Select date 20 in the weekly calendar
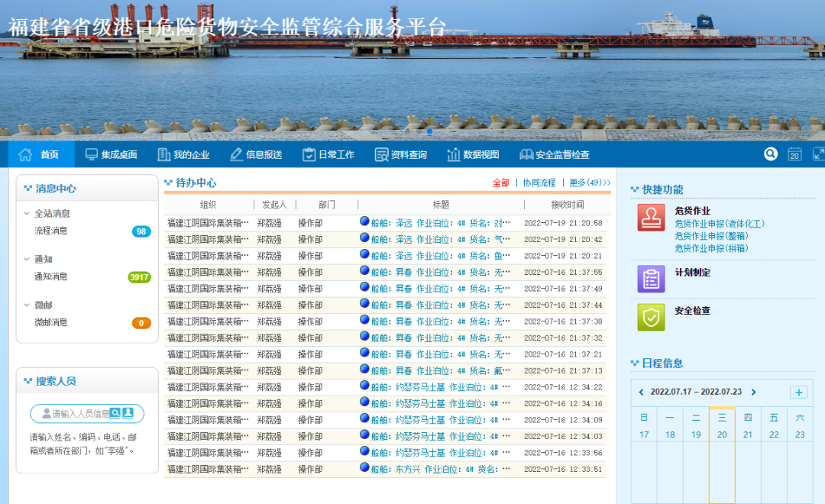Viewport: 825px width, 504px height. point(722,433)
